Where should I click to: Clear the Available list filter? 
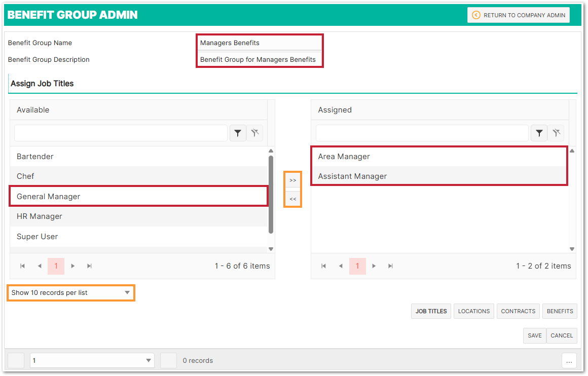[x=254, y=133]
